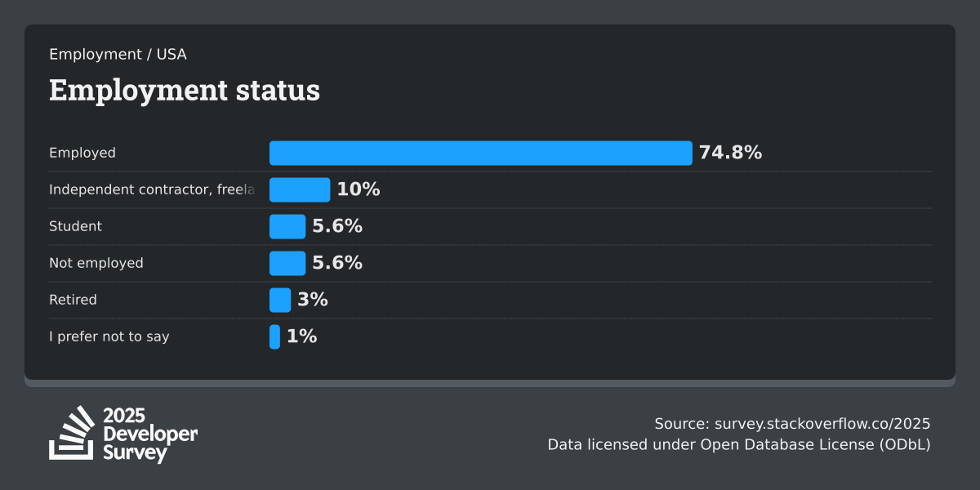Click the "Not employed" row label
This screenshot has width=980, height=490.
pyautogui.click(x=96, y=263)
